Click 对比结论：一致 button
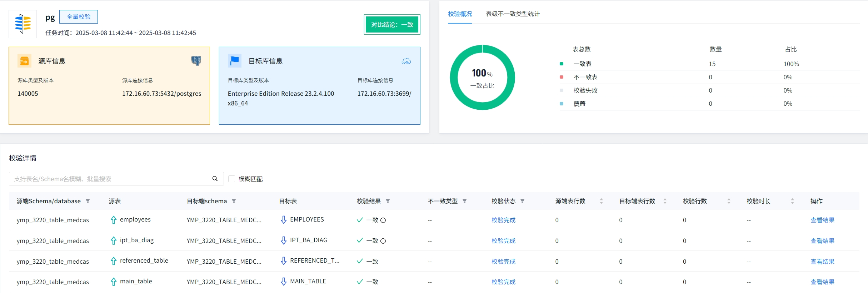 [392, 25]
